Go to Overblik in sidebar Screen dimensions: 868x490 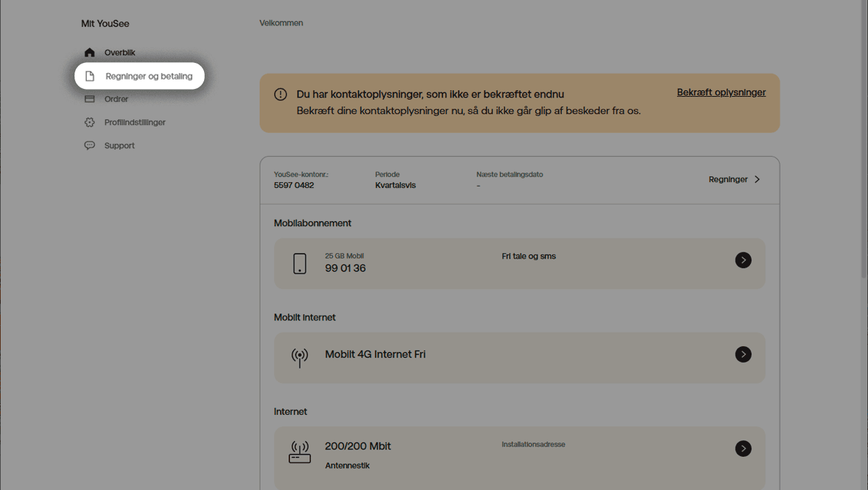coord(119,53)
